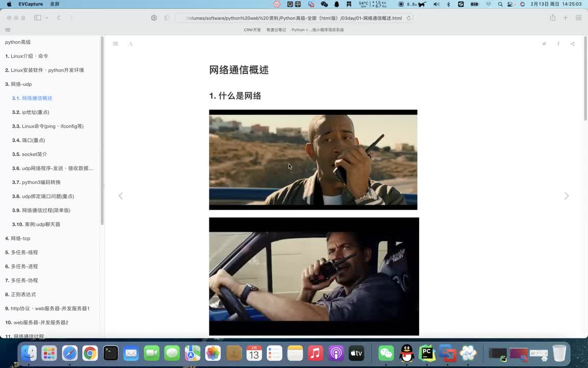Open the python高级 book title link
Viewport: 588px width, 368px height.
tap(18, 42)
